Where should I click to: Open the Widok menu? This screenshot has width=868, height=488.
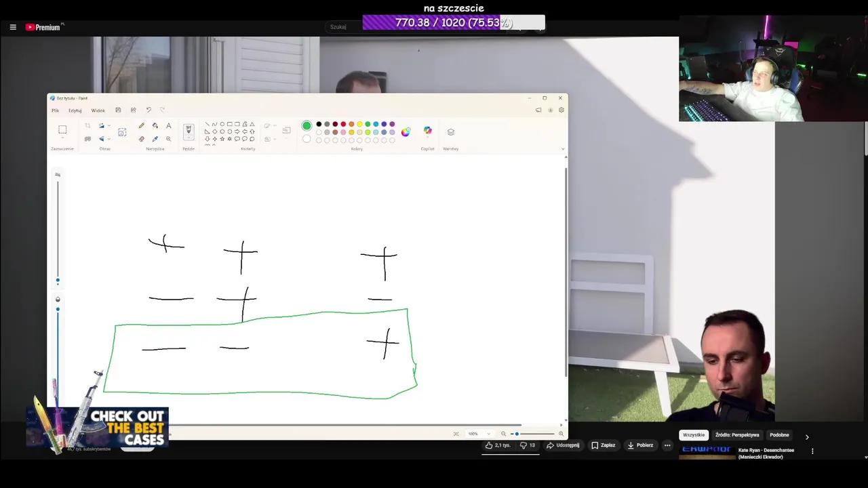click(98, 110)
